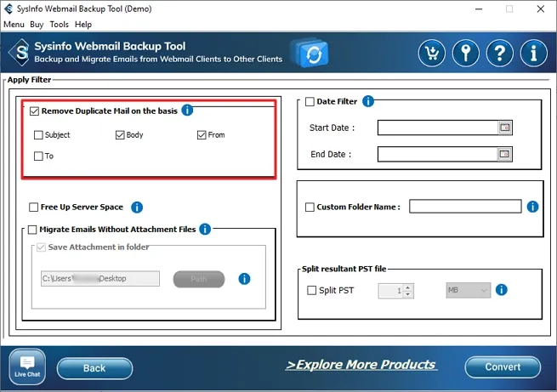Show info for Date Filter
Screen dimensions: 557x392
(x=368, y=101)
